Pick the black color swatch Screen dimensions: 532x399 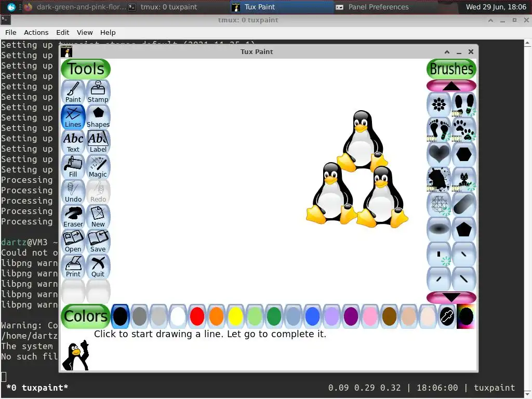point(120,316)
